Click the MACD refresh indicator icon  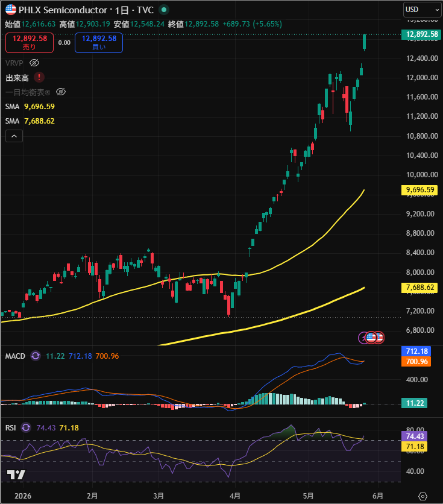coord(36,356)
